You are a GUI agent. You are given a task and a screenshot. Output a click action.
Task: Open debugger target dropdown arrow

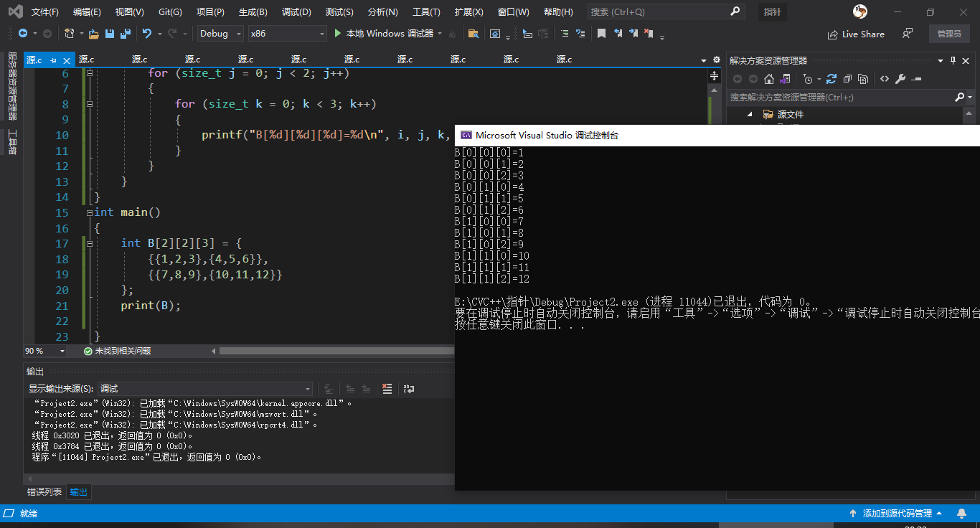[x=440, y=34]
